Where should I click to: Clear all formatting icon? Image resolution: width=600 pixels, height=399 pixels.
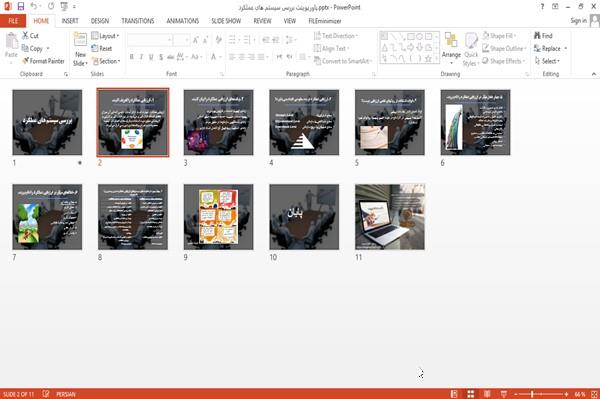coord(218,40)
